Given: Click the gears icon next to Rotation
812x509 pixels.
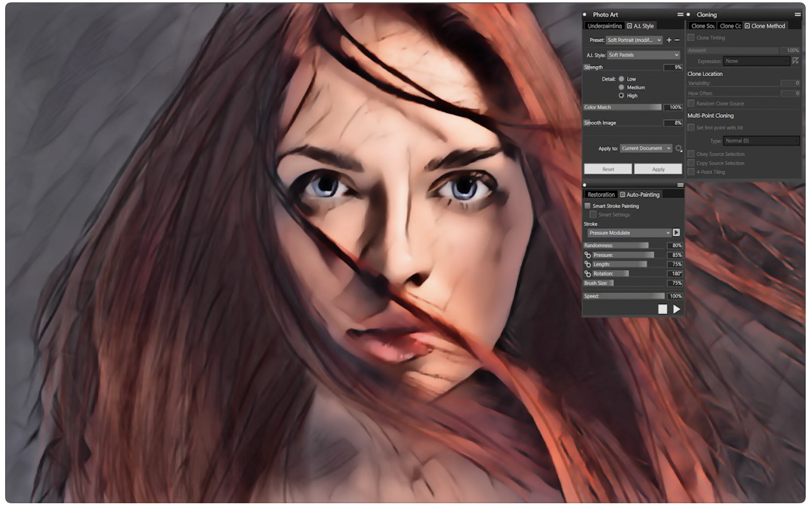Looking at the screenshot, I should [588, 274].
